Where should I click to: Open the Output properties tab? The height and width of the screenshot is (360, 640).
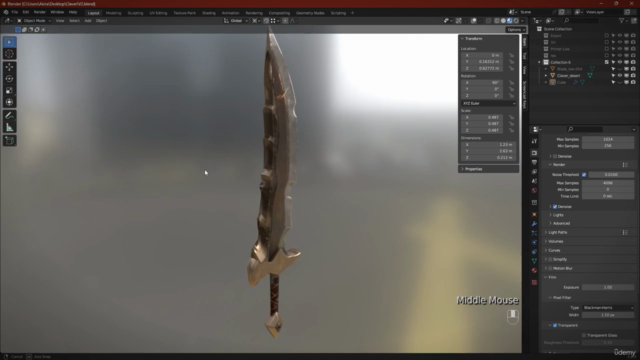534,162
